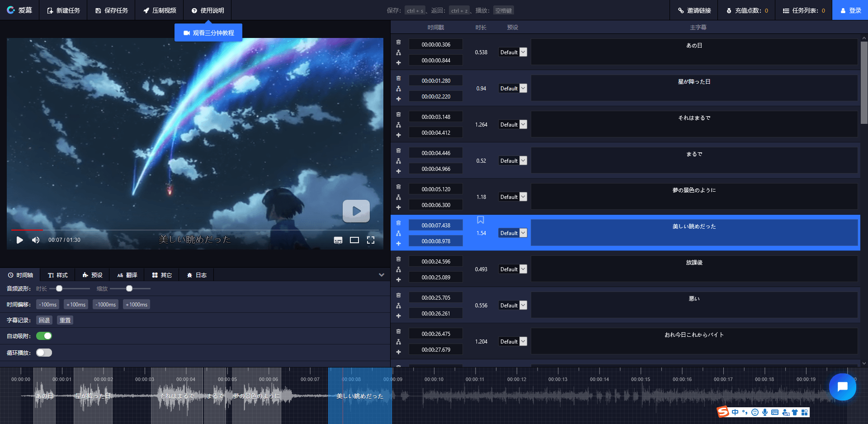The image size is (868, 424).
Task: Click the Sogou input method logo
Action: point(723,412)
